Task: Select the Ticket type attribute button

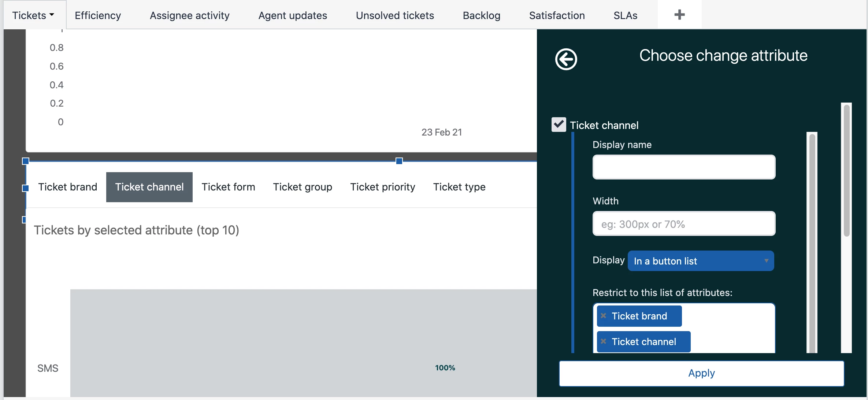Action: 459,187
